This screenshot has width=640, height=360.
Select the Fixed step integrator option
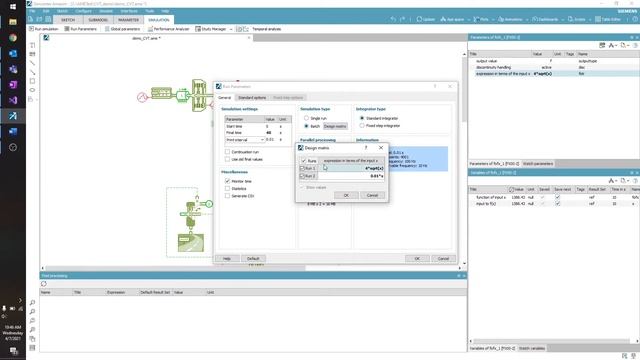(x=362, y=126)
